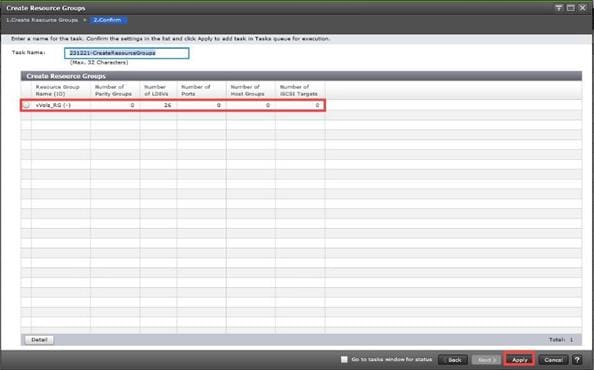Screen dimensions: 594x370
Task: Sort by Number of iSCSI Targets column
Action: pyautogui.click(x=300, y=90)
